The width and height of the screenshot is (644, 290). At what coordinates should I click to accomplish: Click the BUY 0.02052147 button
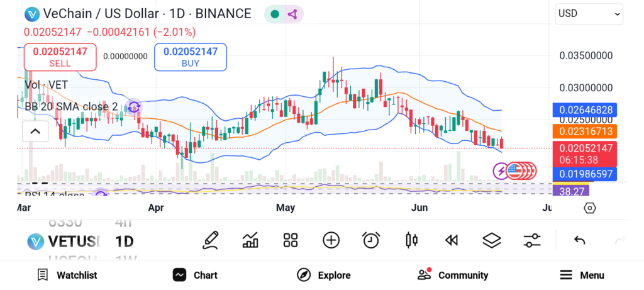point(191,57)
